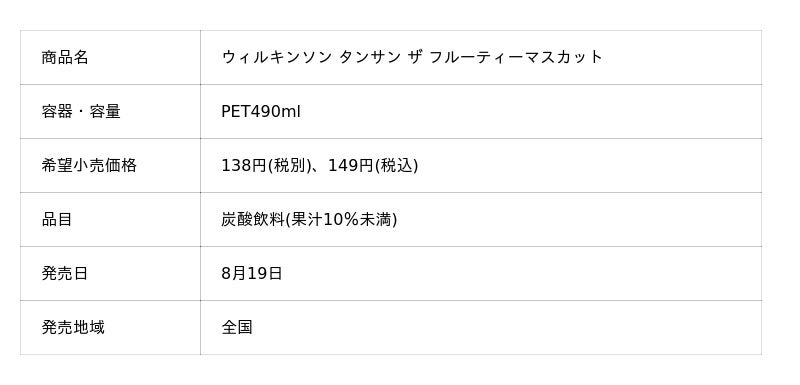This screenshot has height=385, width=800.
Task: Click the 商品名 header cell
Action: point(110,58)
